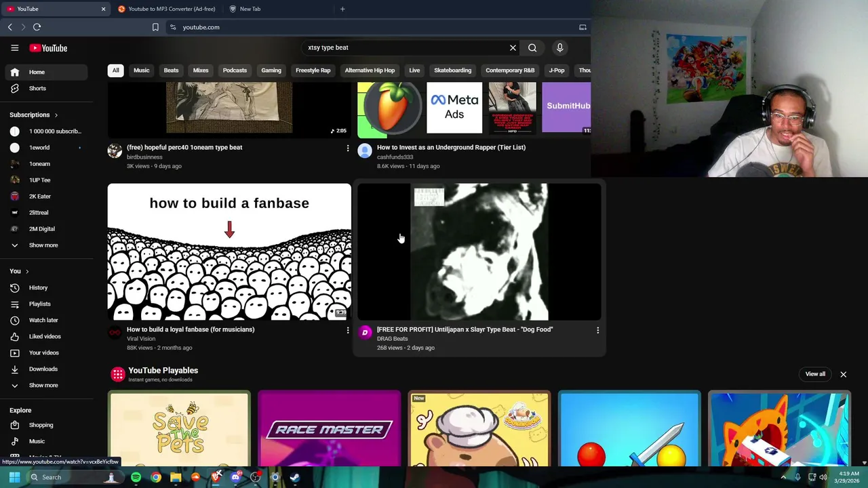Click the Dog Food beat video thumbnail

[479, 251]
